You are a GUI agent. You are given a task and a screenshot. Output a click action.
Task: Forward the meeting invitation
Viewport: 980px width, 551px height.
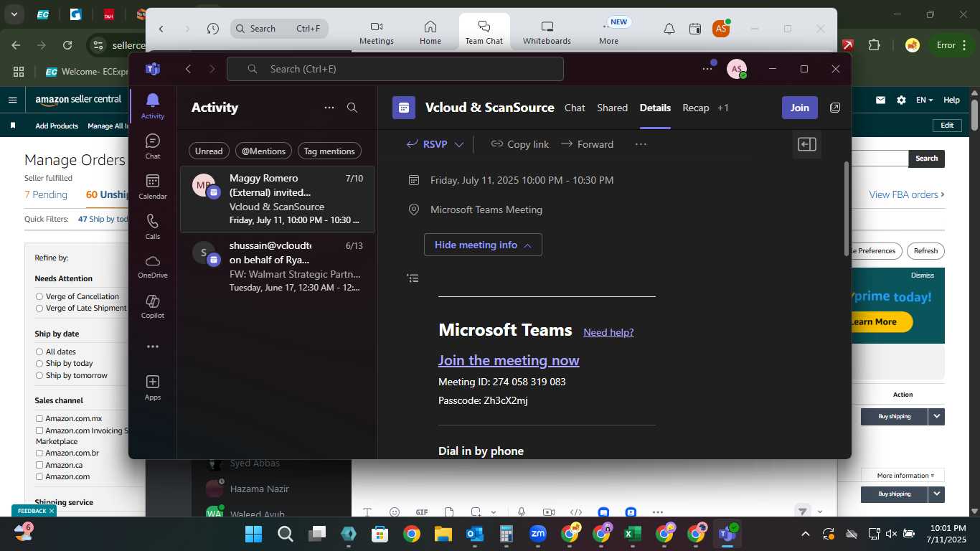click(x=588, y=144)
